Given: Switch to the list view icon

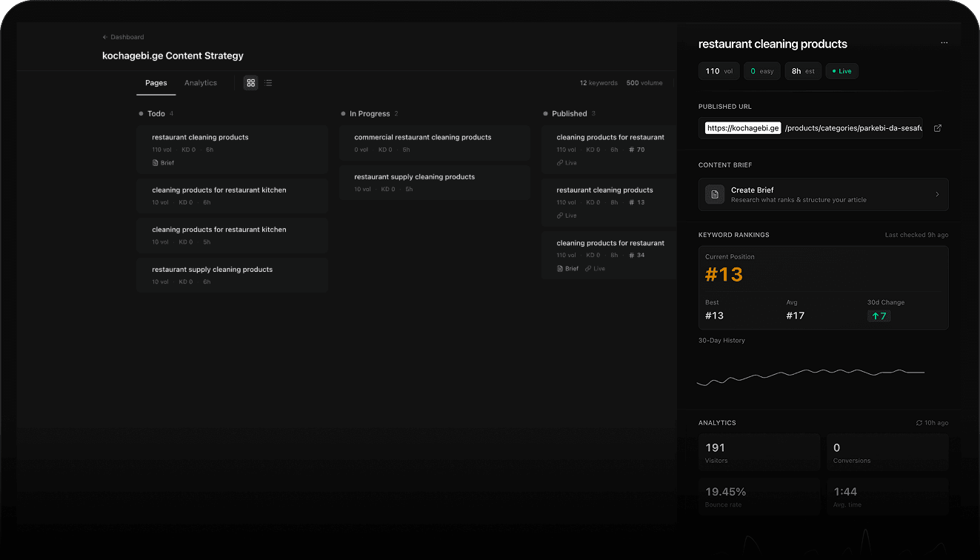Looking at the screenshot, I should [268, 83].
